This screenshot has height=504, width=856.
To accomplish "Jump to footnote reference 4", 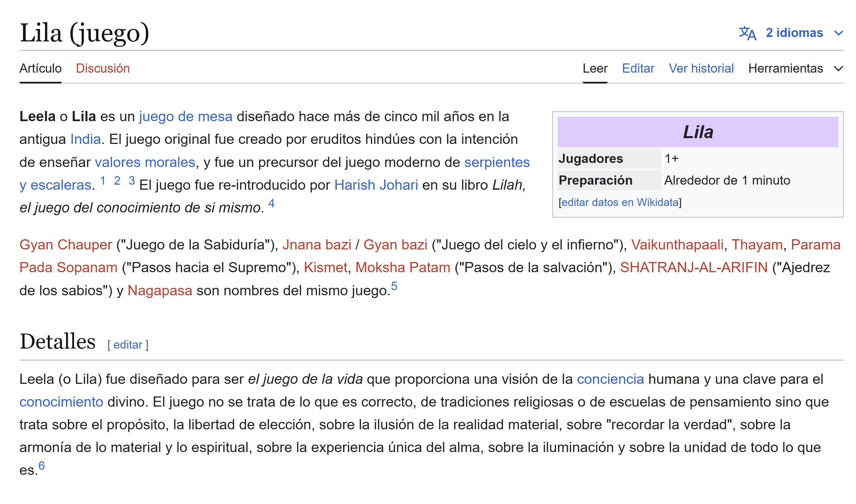I will click(271, 203).
